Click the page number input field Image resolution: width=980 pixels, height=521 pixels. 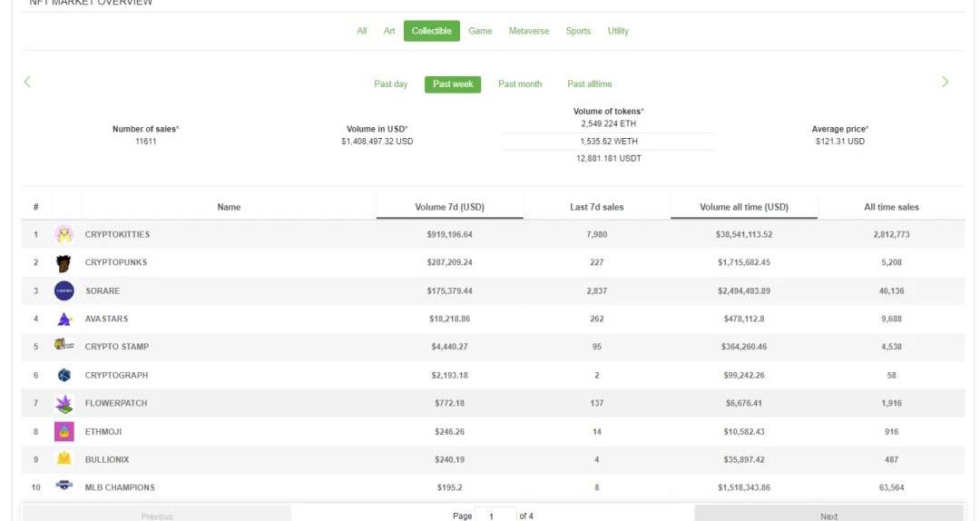coord(495,516)
